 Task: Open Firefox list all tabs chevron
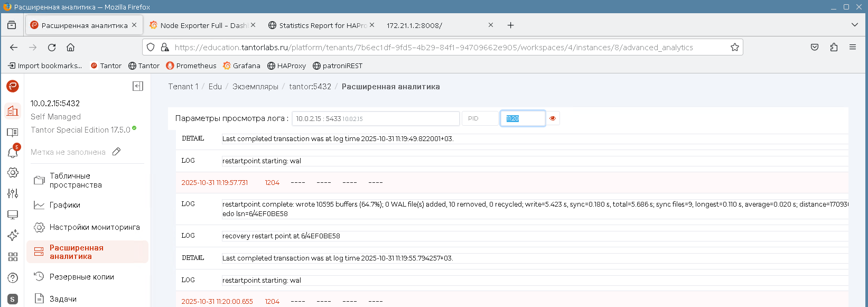coord(854,25)
